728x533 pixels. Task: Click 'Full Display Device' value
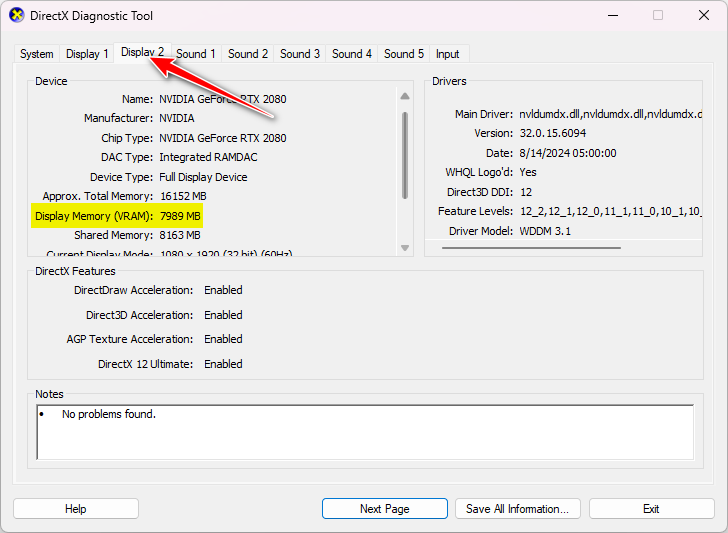point(203,177)
